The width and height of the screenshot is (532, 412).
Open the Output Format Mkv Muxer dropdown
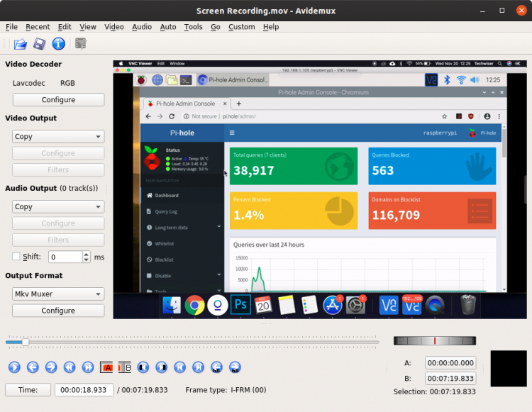pos(58,294)
